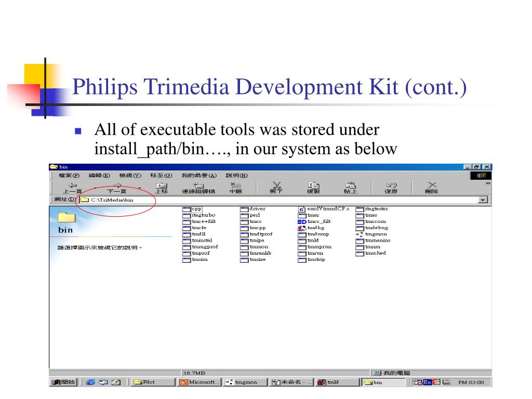Select the tmcc_filt file icon
Image resolution: width=532 pixels, height=399 pixels.
click(x=302, y=221)
